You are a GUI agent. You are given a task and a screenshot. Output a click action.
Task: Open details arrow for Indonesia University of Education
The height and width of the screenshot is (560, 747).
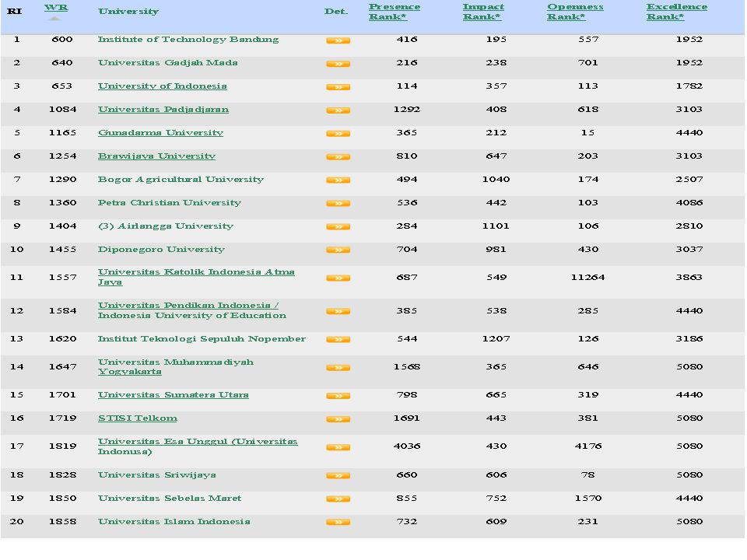pos(338,311)
